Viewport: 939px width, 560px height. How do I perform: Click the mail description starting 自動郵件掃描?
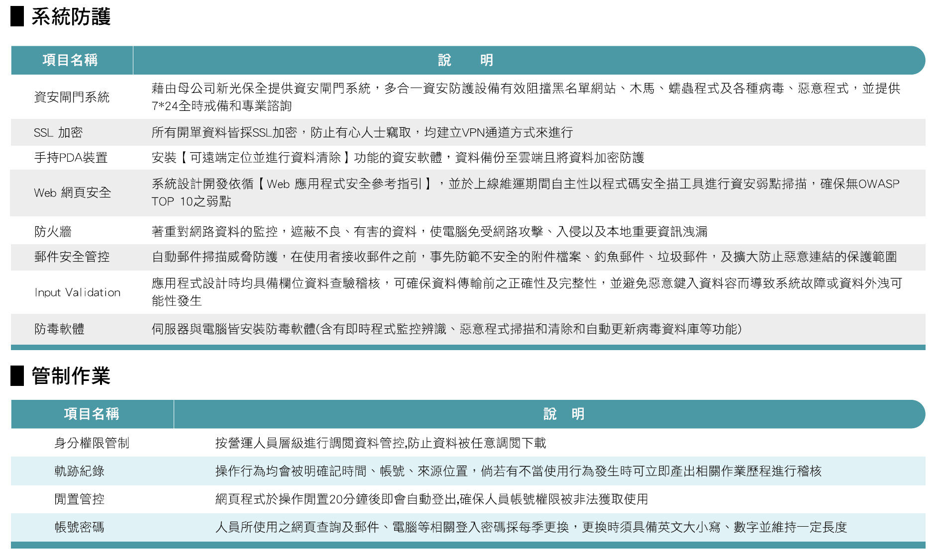524,257
